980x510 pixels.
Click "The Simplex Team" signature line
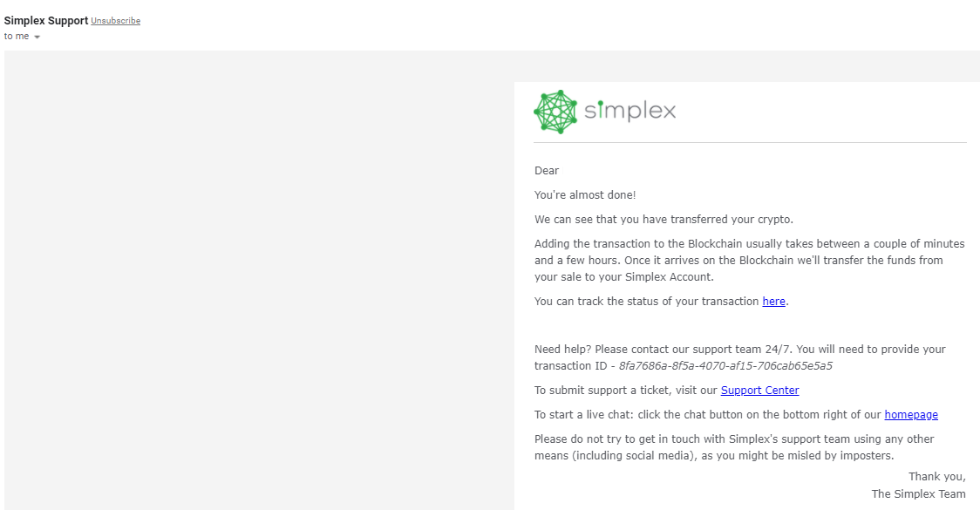pos(918,493)
